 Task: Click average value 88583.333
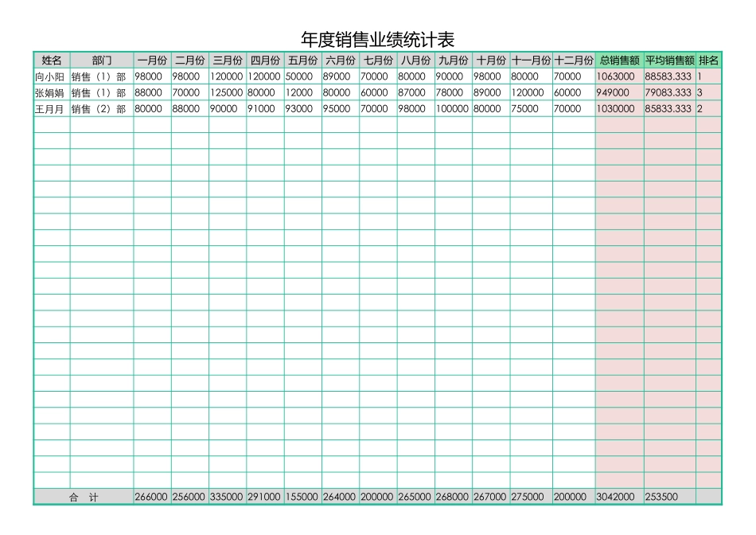click(x=668, y=76)
